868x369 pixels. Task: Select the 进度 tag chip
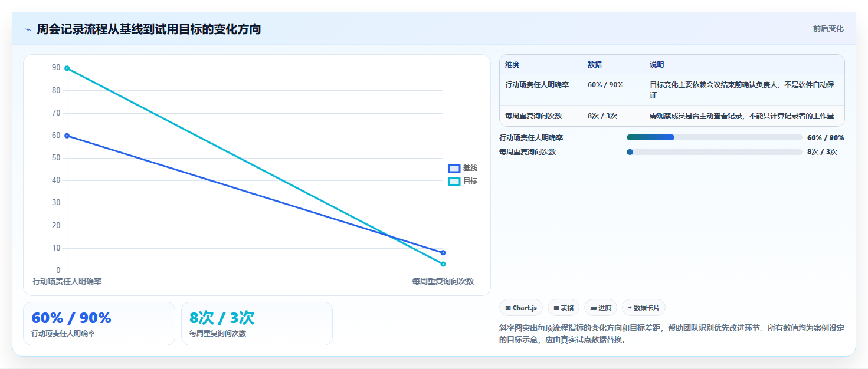coord(601,308)
